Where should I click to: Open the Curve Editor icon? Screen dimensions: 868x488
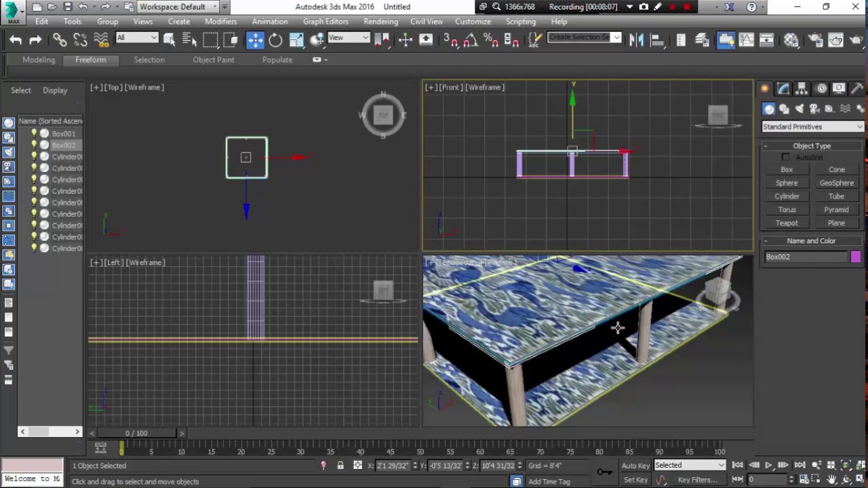747,40
